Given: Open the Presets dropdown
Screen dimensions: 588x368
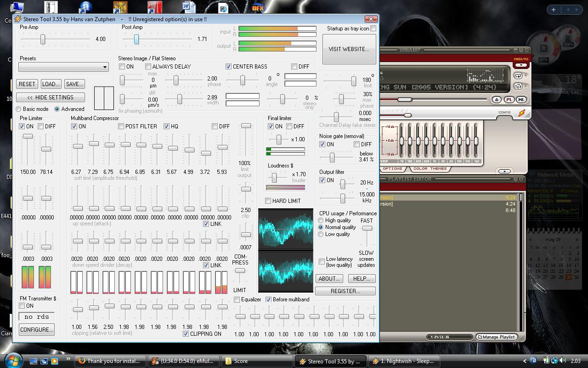Looking at the screenshot, I should [x=63, y=67].
